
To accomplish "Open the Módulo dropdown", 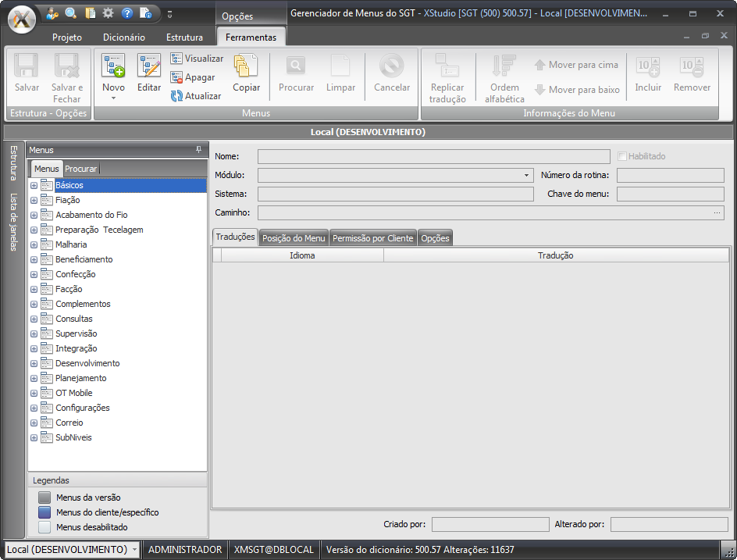I will pos(526,176).
